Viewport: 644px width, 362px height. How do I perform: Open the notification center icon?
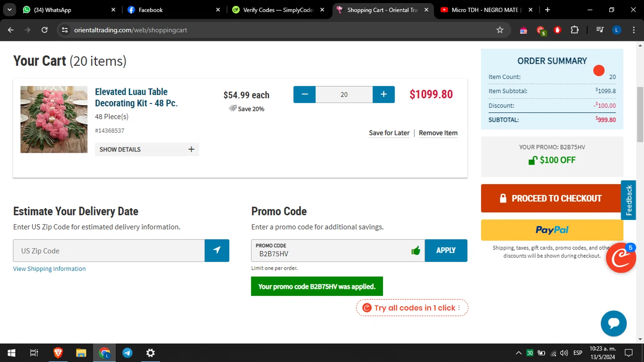(x=629, y=353)
